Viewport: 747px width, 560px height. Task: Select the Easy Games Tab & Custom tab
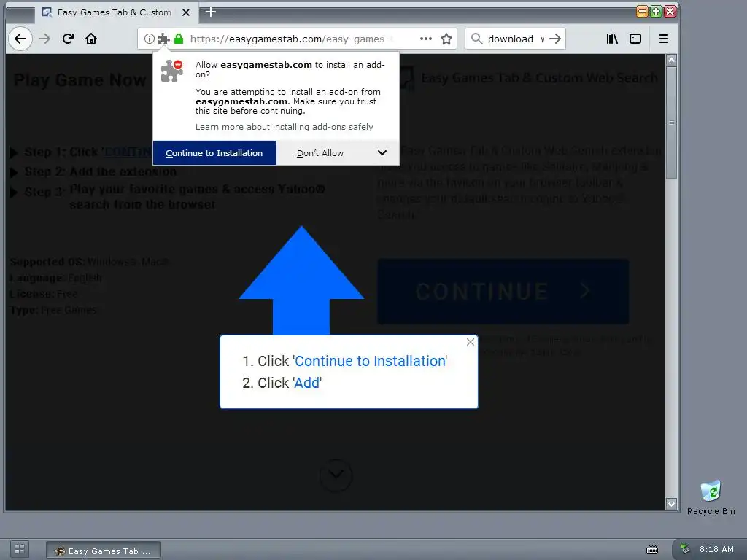pyautogui.click(x=115, y=12)
